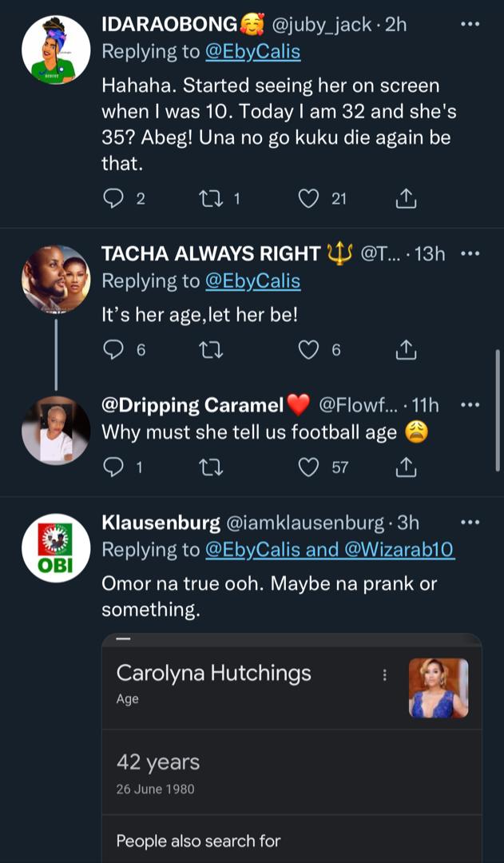Screen dimensions: 504x863
Task: Open the @EbyCalis link in IDARAOBONG's reply
Action: 252,52
